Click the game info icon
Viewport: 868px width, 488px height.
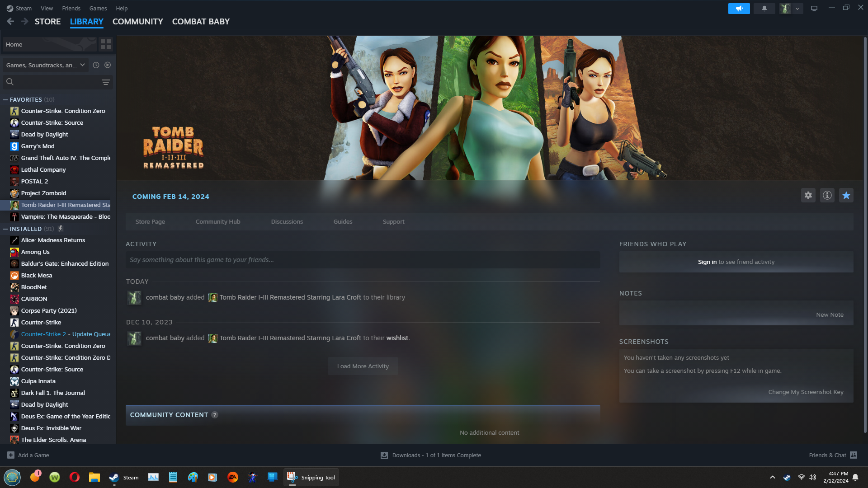(x=827, y=195)
